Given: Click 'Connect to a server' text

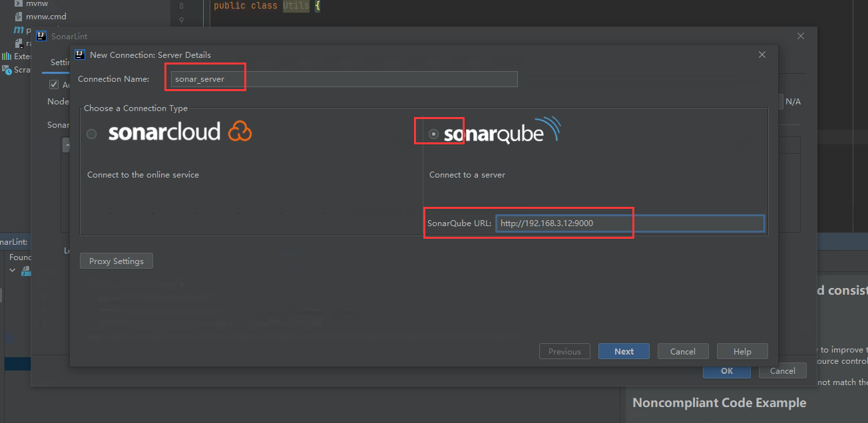Looking at the screenshot, I should pos(467,174).
